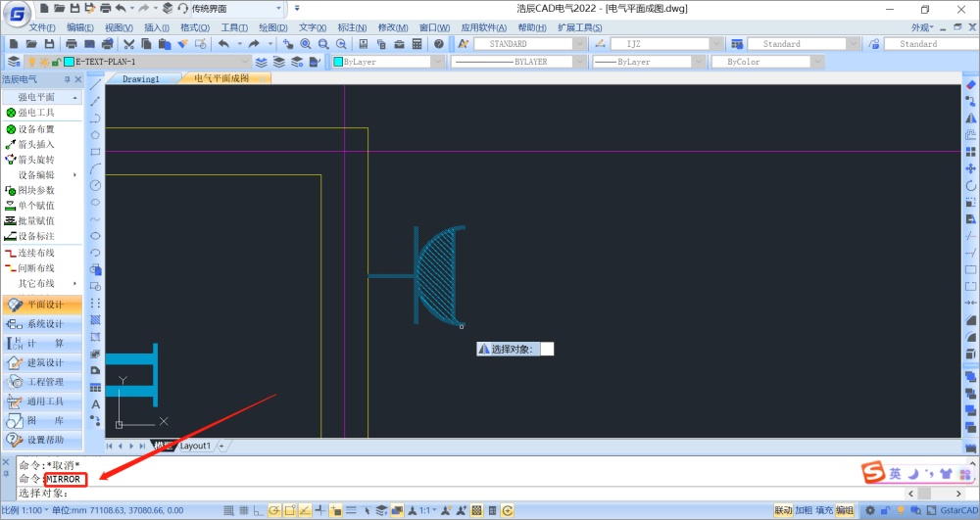Click 连续布线 in the left panel
Screen dimensions: 980x520
tap(35, 253)
